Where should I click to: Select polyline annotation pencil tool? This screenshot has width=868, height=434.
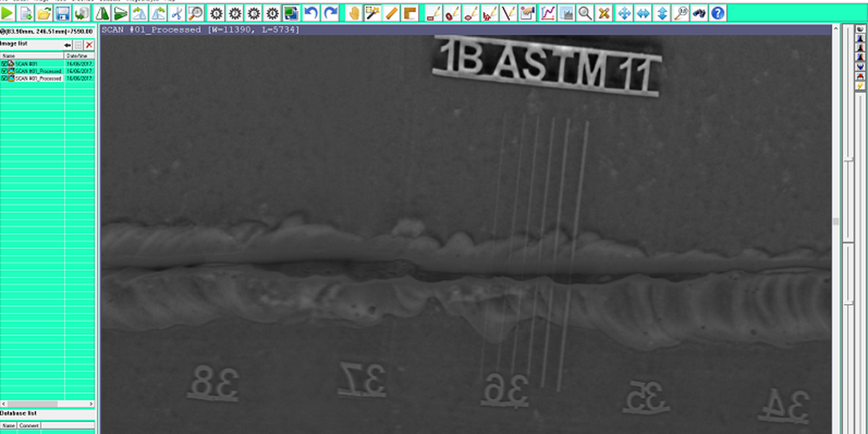pyautogui.click(x=490, y=12)
